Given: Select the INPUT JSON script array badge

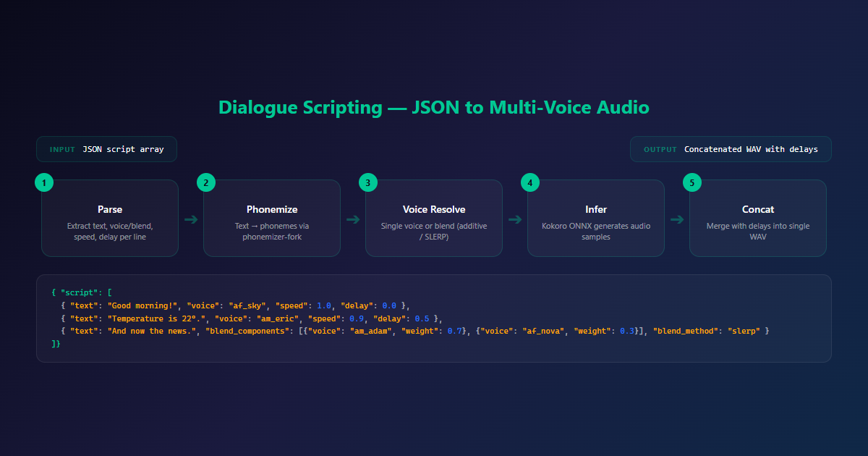Looking at the screenshot, I should pos(106,149).
